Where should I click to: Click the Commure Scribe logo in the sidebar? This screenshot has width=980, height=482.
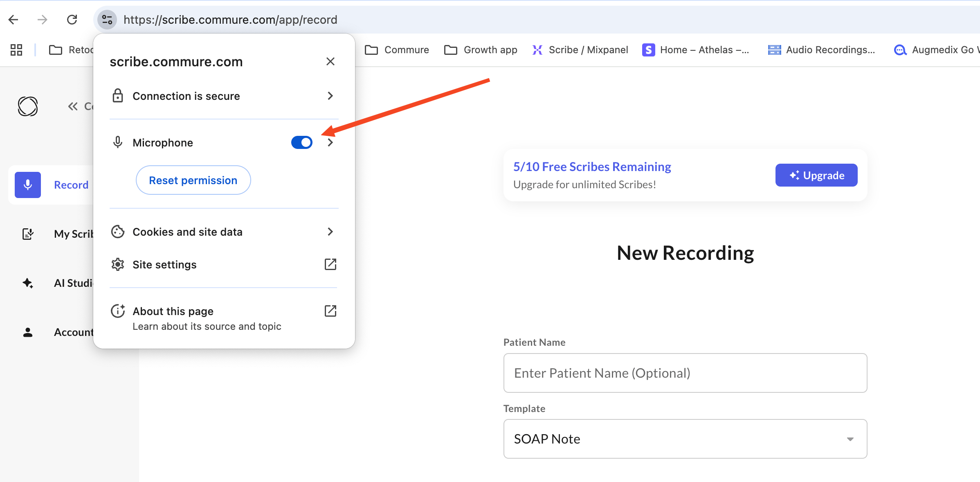click(x=28, y=106)
